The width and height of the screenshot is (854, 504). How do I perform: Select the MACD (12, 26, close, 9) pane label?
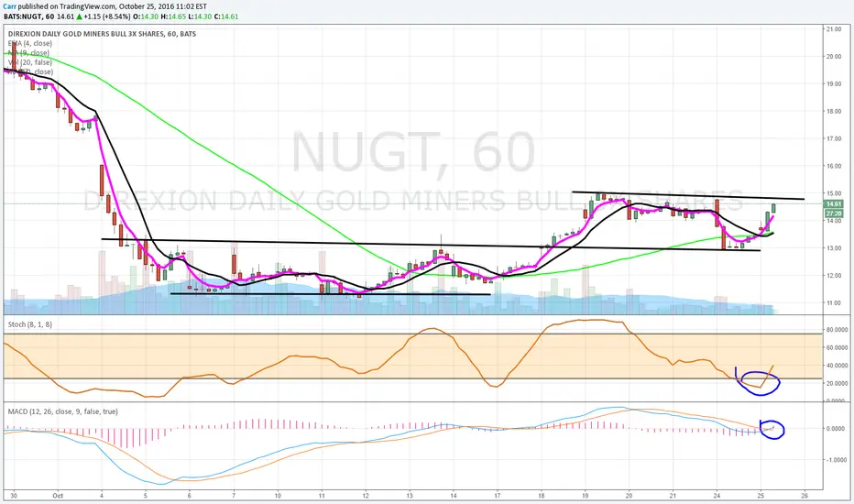point(62,411)
